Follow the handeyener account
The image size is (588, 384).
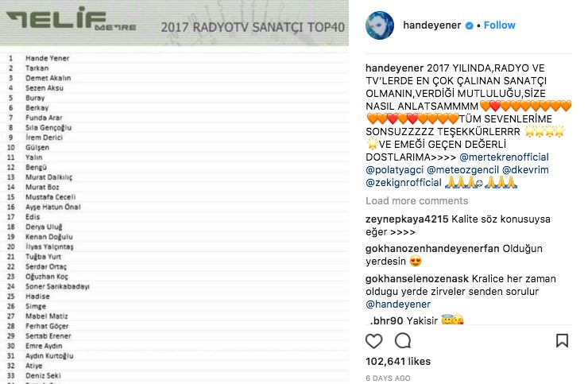coord(499,25)
